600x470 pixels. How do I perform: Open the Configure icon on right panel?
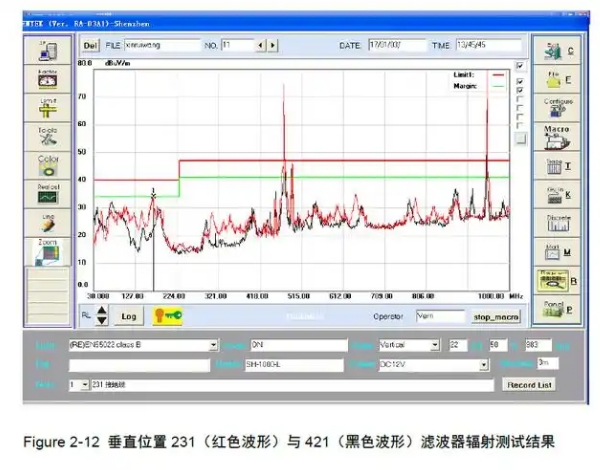(555, 105)
